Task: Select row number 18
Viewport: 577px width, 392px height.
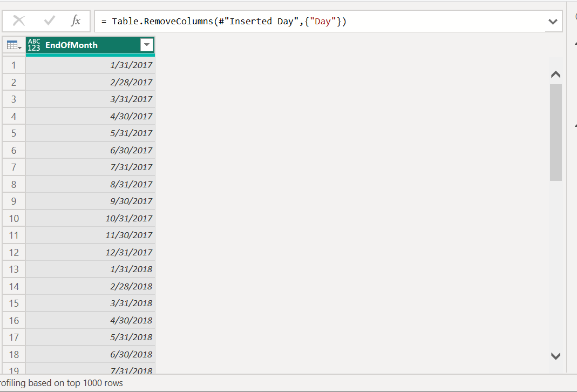Action: 13,354
